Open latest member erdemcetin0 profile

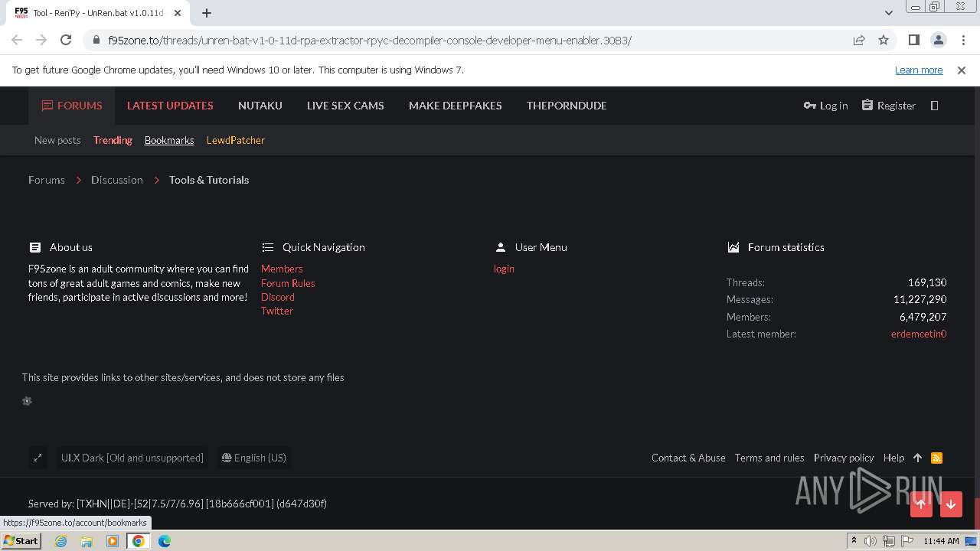click(x=919, y=334)
